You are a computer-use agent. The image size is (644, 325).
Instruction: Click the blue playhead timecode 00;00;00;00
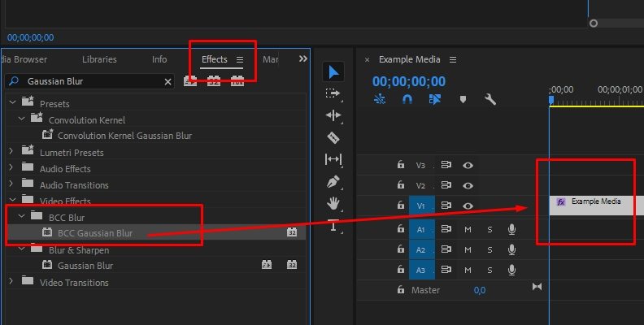tap(409, 81)
